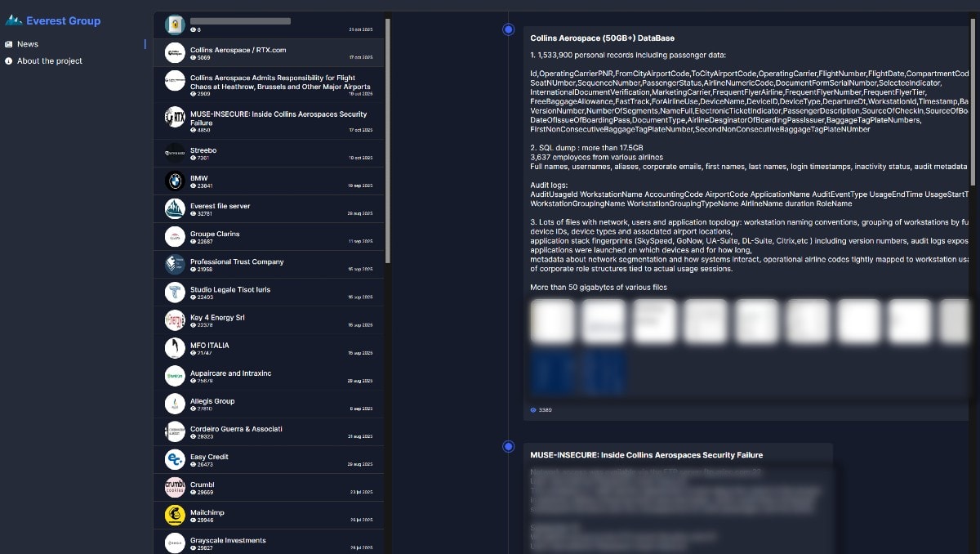Select MFO ITALIA entry
This screenshot has height=554, width=980.
(x=269, y=348)
